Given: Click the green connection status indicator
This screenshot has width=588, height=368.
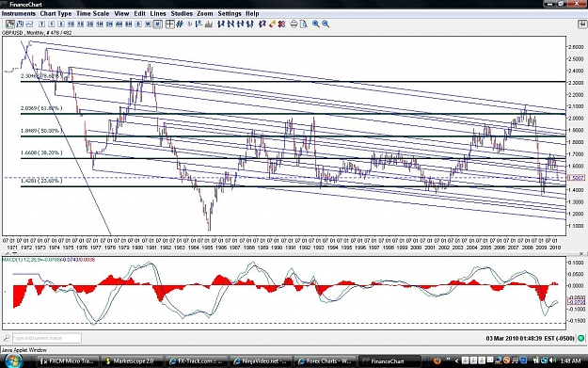Looking at the screenshot, I should [580, 339].
